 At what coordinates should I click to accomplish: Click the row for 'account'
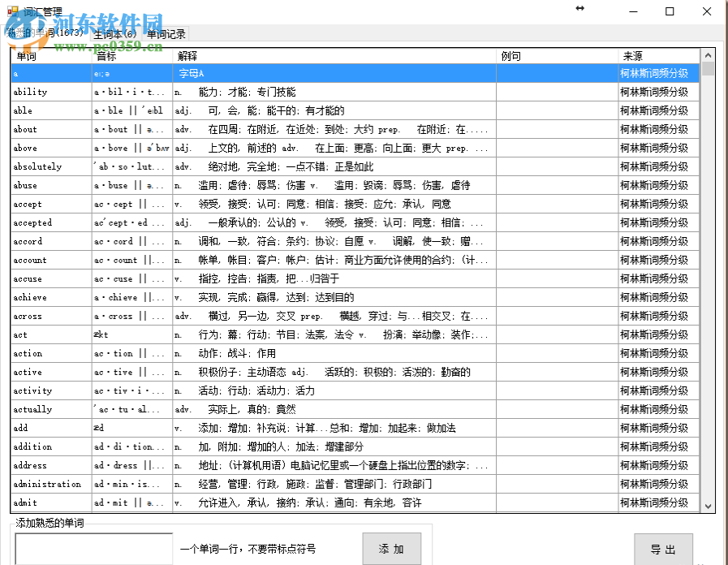coord(49,260)
